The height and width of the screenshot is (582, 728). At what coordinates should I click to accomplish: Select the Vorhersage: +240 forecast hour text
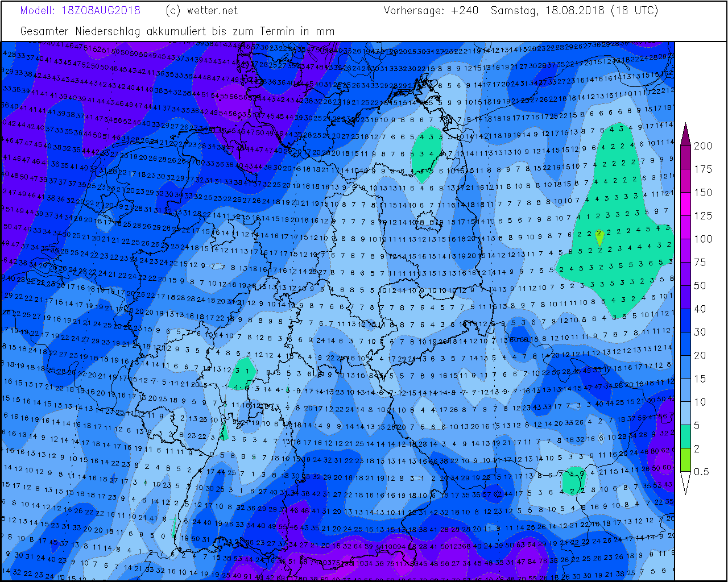431,11
